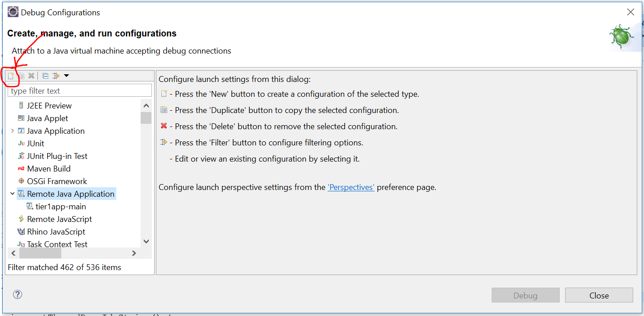Click the Filter icon in help instructions
The width and height of the screenshot is (644, 316).
coord(164,142)
